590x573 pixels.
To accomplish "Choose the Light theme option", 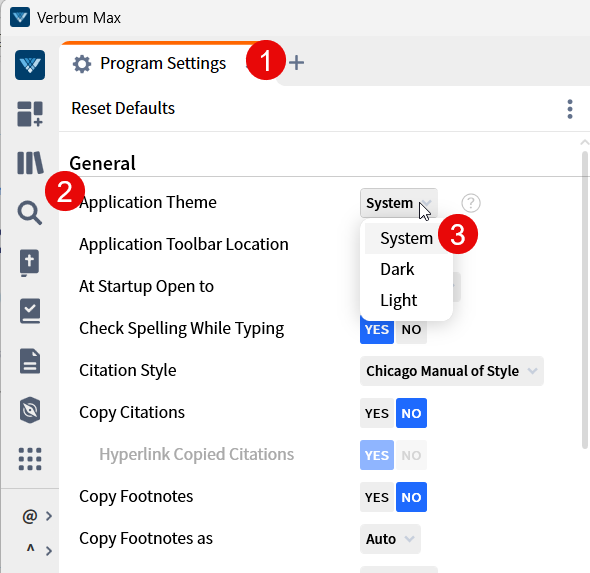I will 398,300.
